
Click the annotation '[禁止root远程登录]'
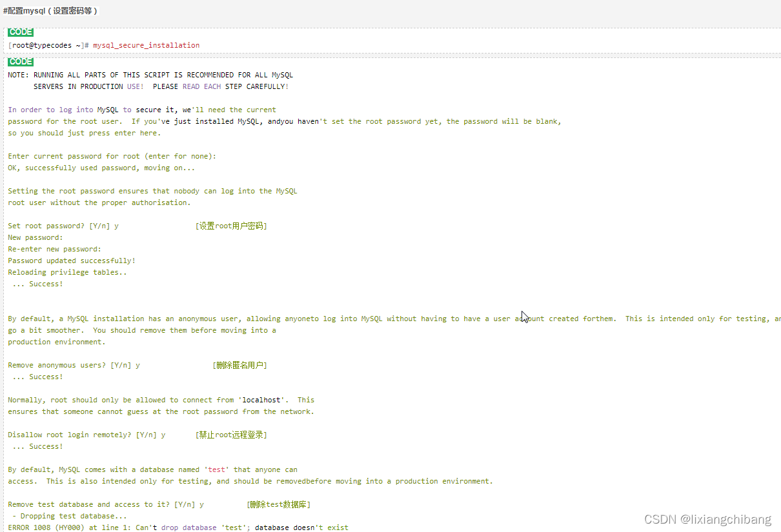[x=231, y=435]
